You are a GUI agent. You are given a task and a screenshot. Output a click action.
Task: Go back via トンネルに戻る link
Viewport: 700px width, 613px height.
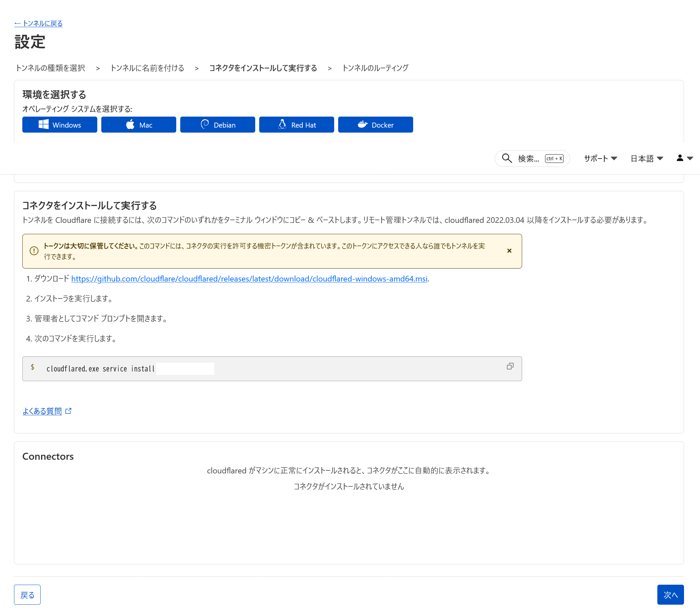(x=38, y=23)
